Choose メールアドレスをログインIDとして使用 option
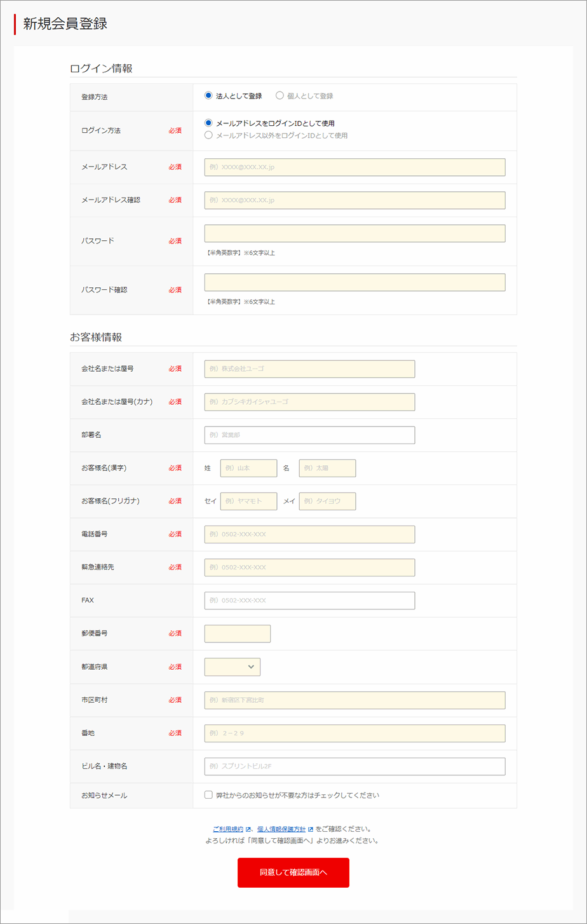Screen dimensions: 587x924 (208, 123)
